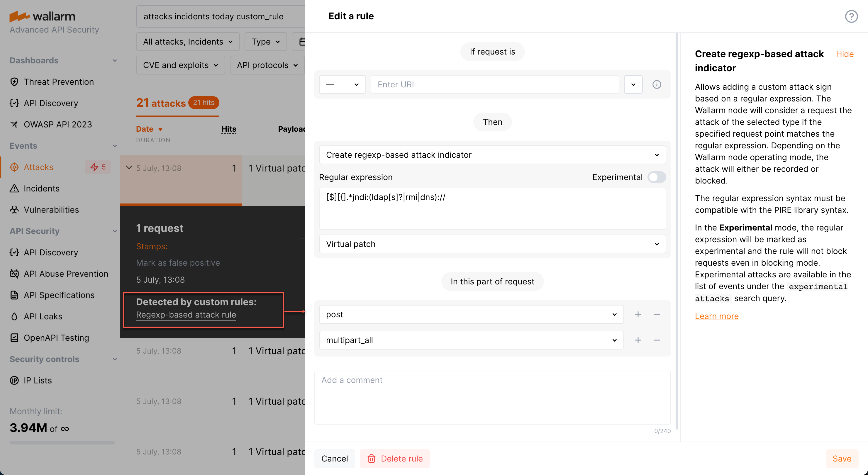Select OpenAPI Testing in the sidebar
Image resolution: width=868 pixels, height=475 pixels.
click(56, 337)
